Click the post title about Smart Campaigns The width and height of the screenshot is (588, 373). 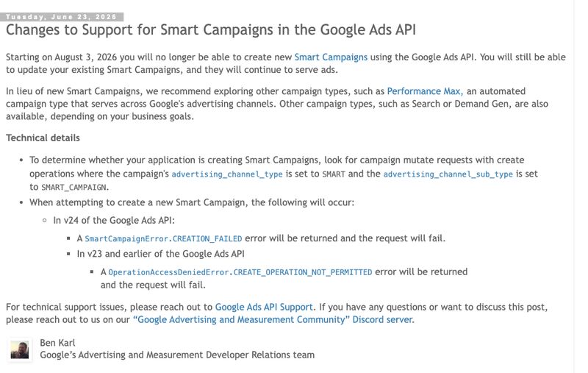point(211,29)
